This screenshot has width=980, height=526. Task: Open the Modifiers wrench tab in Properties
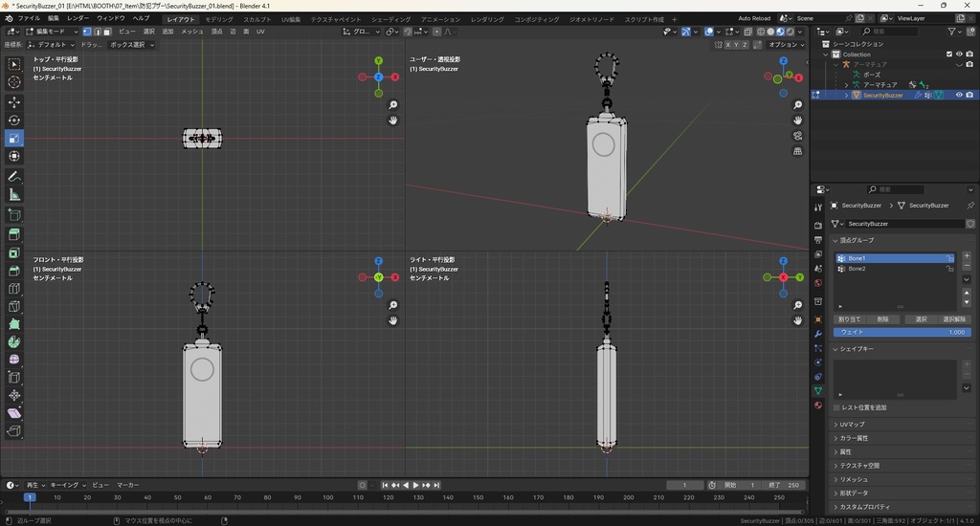click(x=817, y=334)
